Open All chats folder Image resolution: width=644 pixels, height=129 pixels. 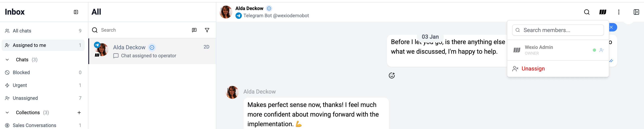click(x=22, y=31)
